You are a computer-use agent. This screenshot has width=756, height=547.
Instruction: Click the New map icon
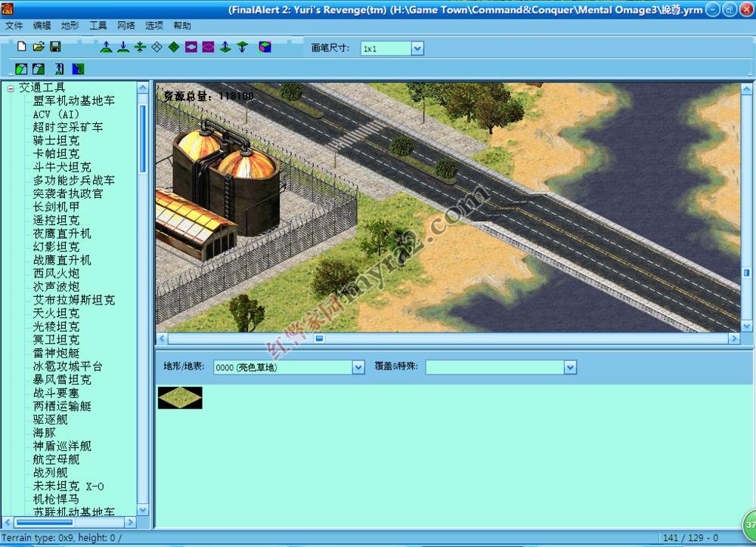click(x=21, y=46)
